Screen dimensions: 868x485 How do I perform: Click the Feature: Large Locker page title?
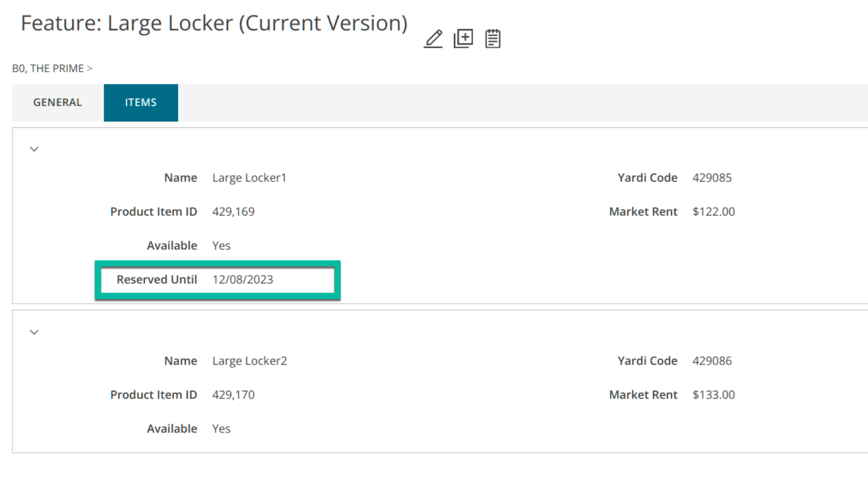coord(214,23)
